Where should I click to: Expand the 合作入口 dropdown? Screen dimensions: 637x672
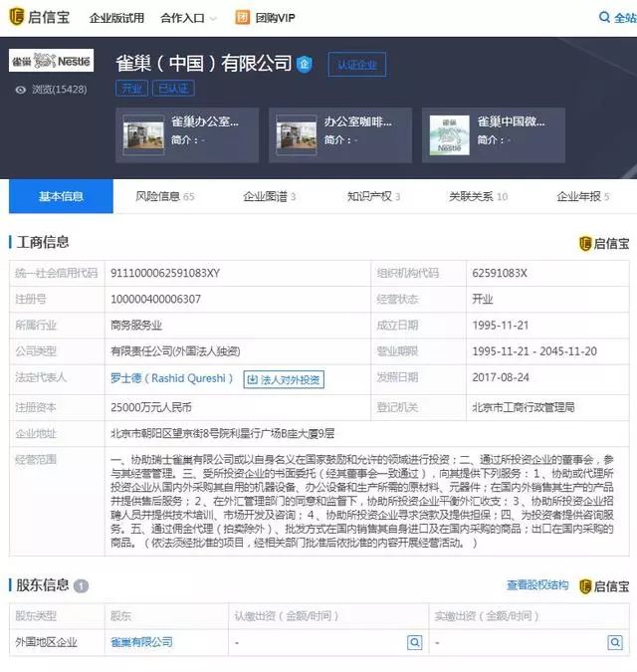tap(188, 18)
